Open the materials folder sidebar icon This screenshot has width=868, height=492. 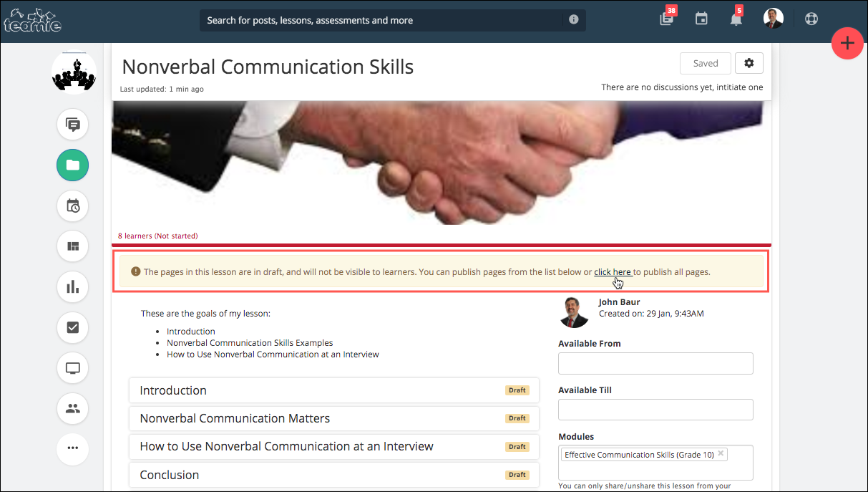click(72, 165)
